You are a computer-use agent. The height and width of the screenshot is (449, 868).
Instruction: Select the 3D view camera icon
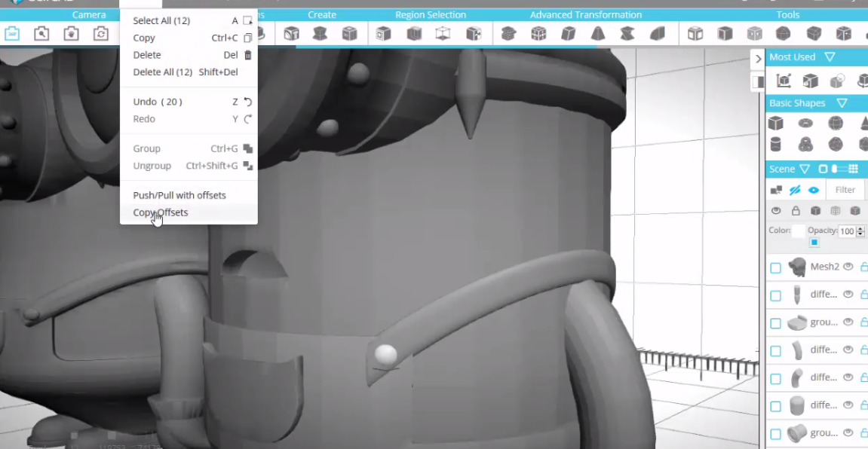tap(12, 35)
